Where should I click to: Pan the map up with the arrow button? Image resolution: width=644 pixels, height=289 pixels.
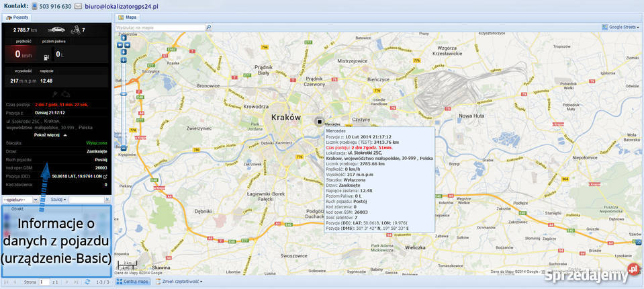click(x=124, y=38)
